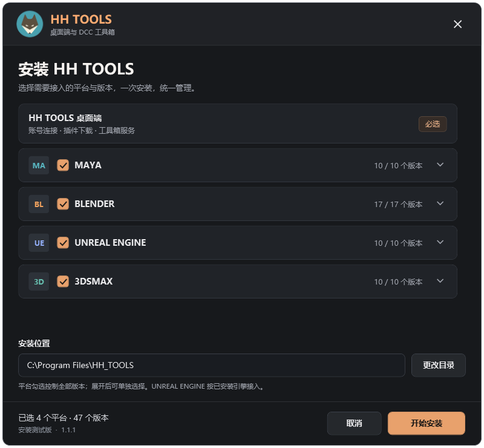Click the 安装位置 label

click(x=34, y=343)
